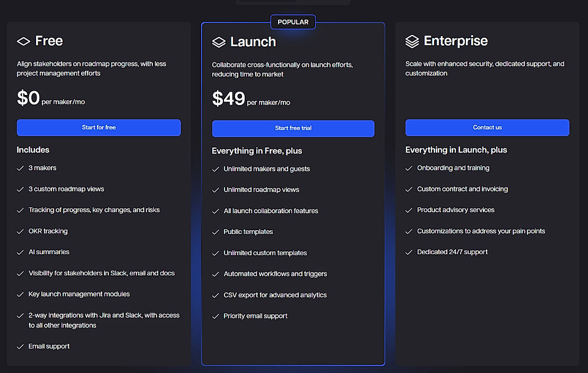The height and width of the screenshot is (373, 588).
Task: Click checkmark beside Public templates
Action: (x=215, y=232)
